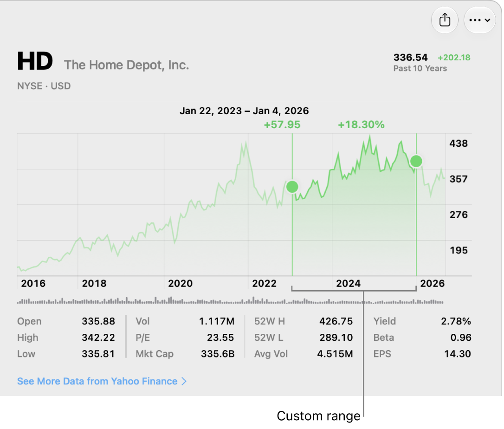Click the +18.30% range percentage value
This screenshot has width=504, height=429.
[x=361, y=124]
